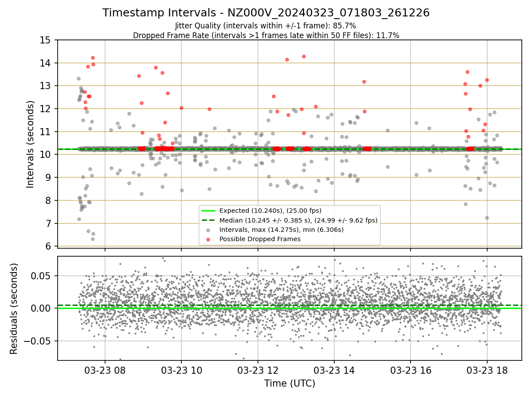
Task: Click the 'Intervals (seconds)' y-axis label
Action: point(30,144)
